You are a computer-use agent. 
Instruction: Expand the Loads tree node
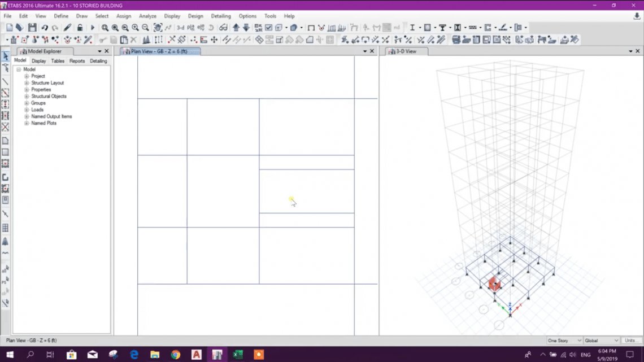(27, 110)
